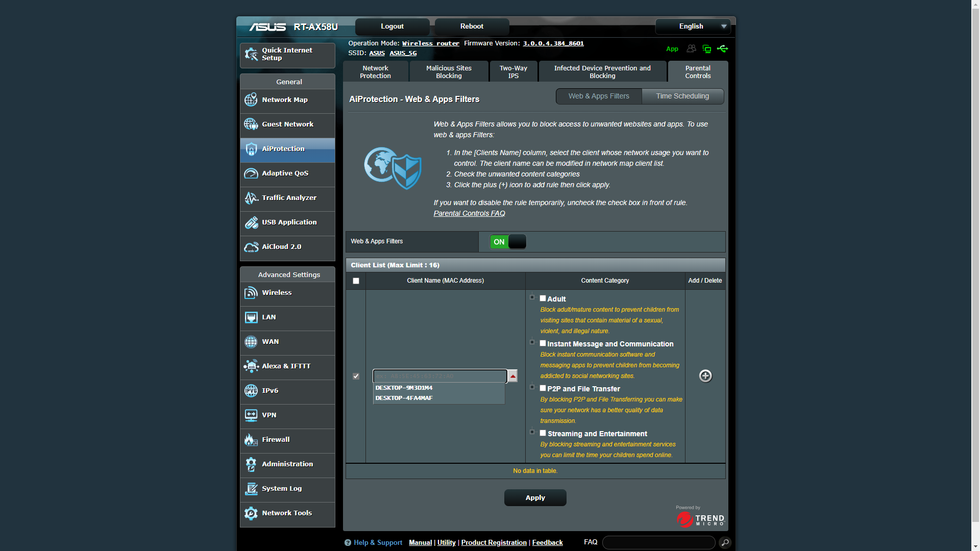The height and width of the screenshot is (551, 980).
Task: Switch to the Parental Controls tab
Action: point(698,71)
